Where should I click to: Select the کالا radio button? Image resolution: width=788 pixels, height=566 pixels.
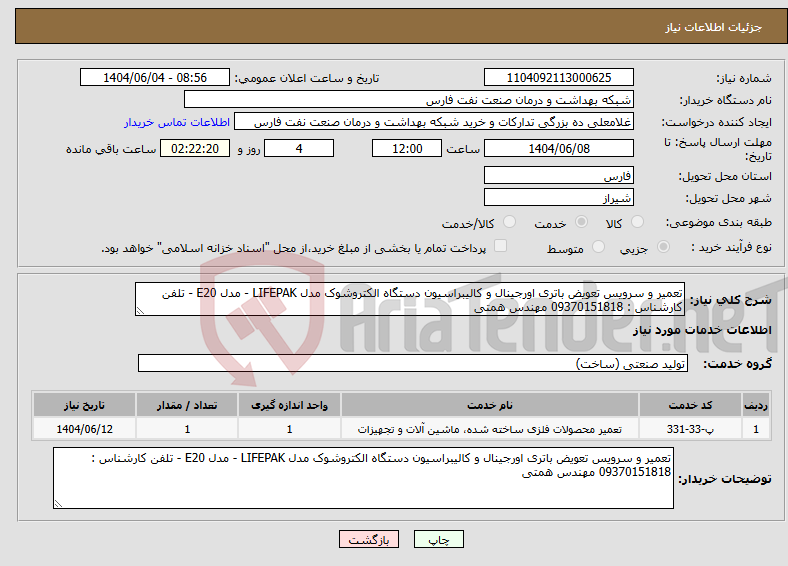[x=637, y=222]
